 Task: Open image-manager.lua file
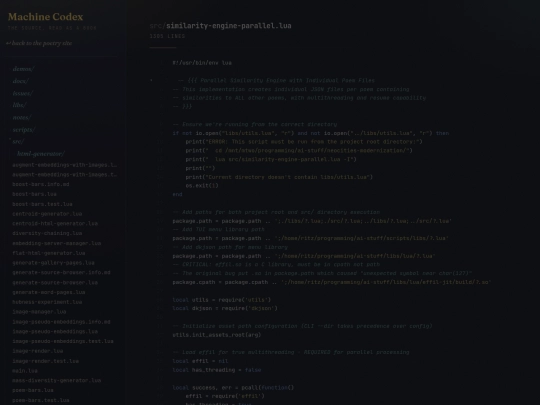[x=39, y=312]
